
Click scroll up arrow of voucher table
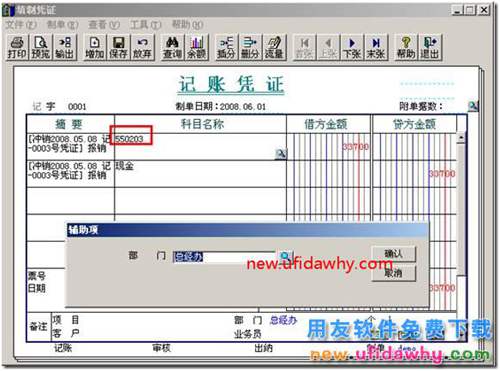pos(461,137)
